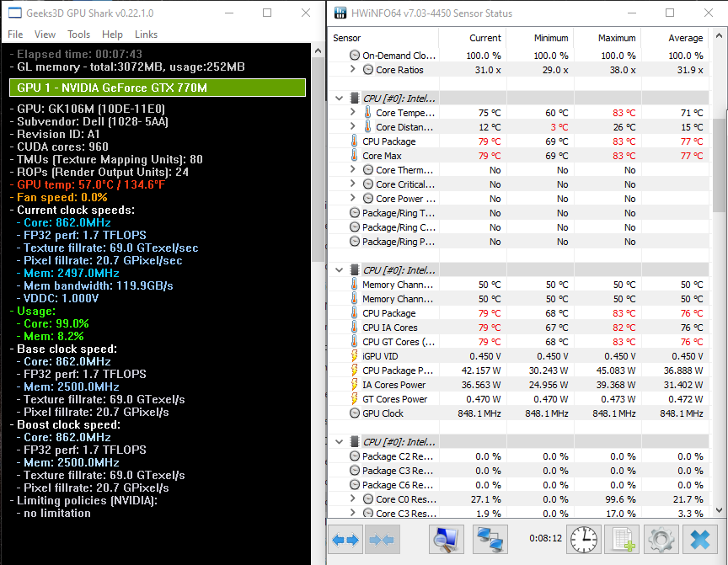Click the clock reset timer icon
Image resolution: width=728 pixels, height=565 pixels.
tap(584, 540)
